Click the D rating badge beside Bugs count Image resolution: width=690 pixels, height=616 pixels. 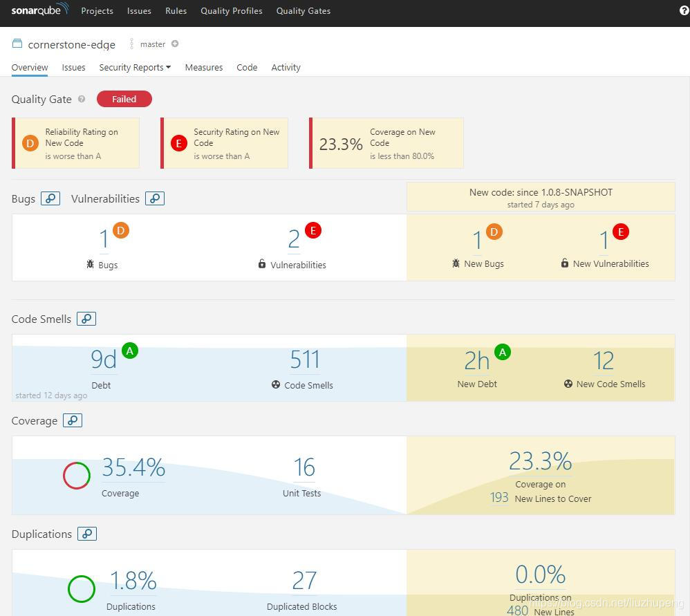120,230
